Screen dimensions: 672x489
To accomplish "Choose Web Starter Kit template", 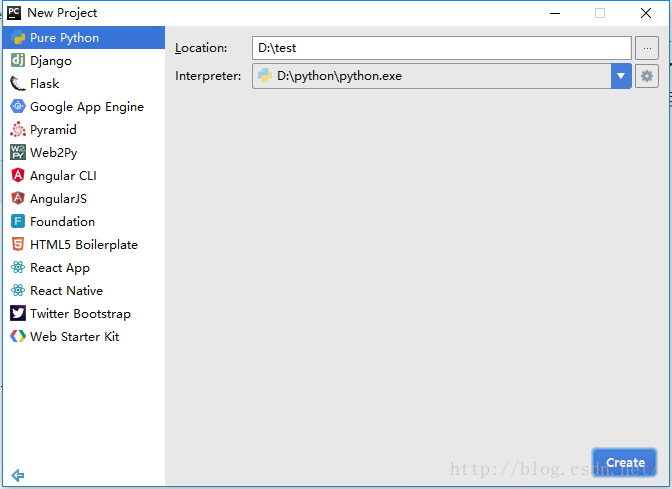I will 74,337.
